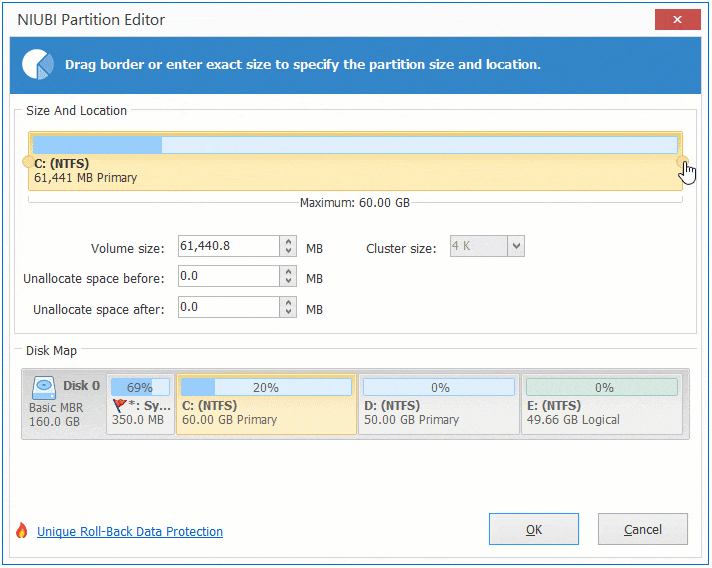
Task: Click the pie chart partition icon in banner
Action: coord(39,64)
